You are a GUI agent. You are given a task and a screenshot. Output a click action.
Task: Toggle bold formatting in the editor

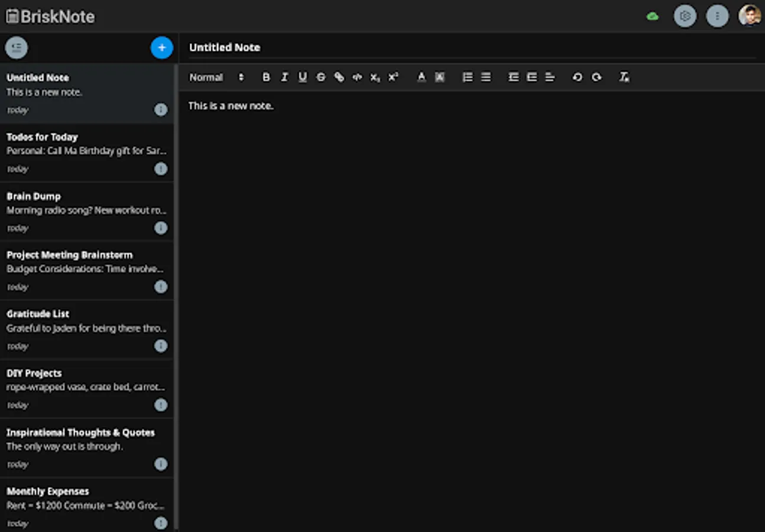pos(266,77)
